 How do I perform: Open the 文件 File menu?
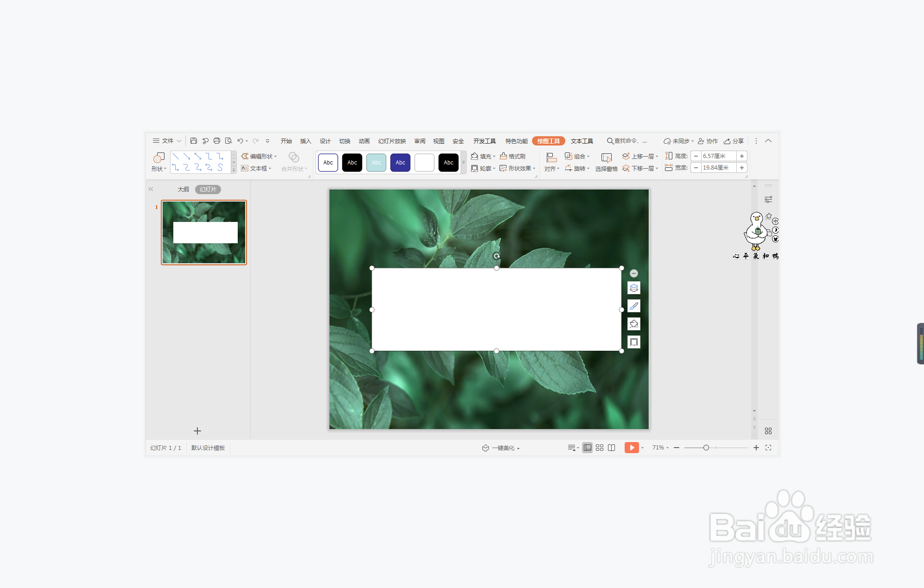(167, 141)
